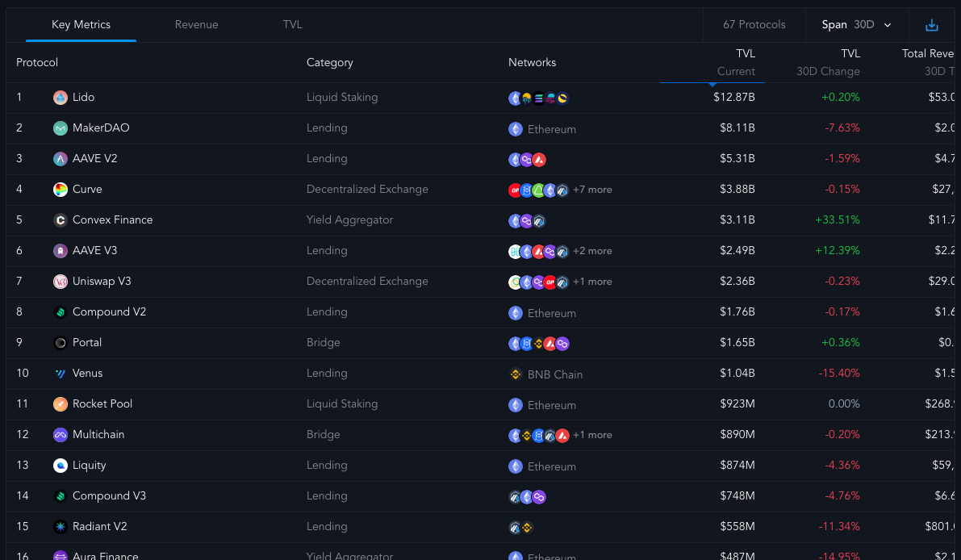
Task: Click the Convex Finance logo icon
Action: pos(60,220)
